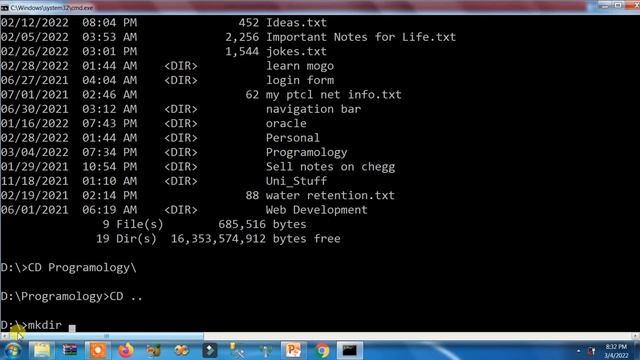Click the 'jokes.txt' listing
Image resolution: width=640 pixels, height=360 pixels.
(x=296, y=51)
